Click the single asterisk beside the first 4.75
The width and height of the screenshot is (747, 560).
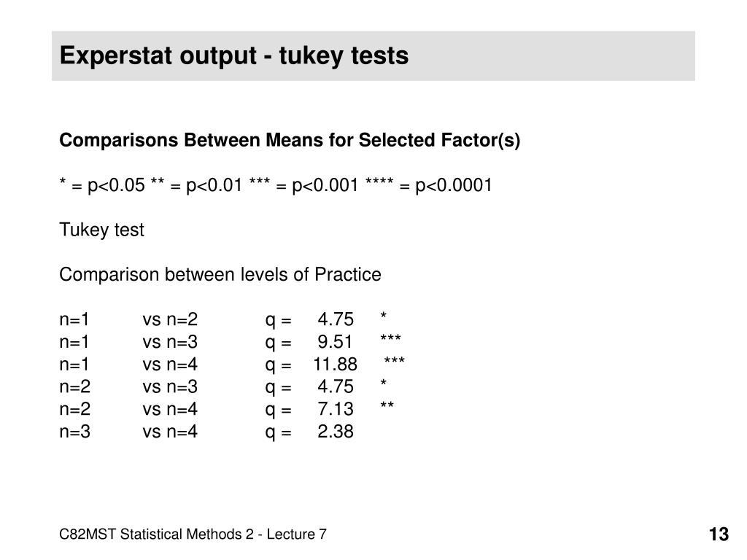tap(384, 315)
